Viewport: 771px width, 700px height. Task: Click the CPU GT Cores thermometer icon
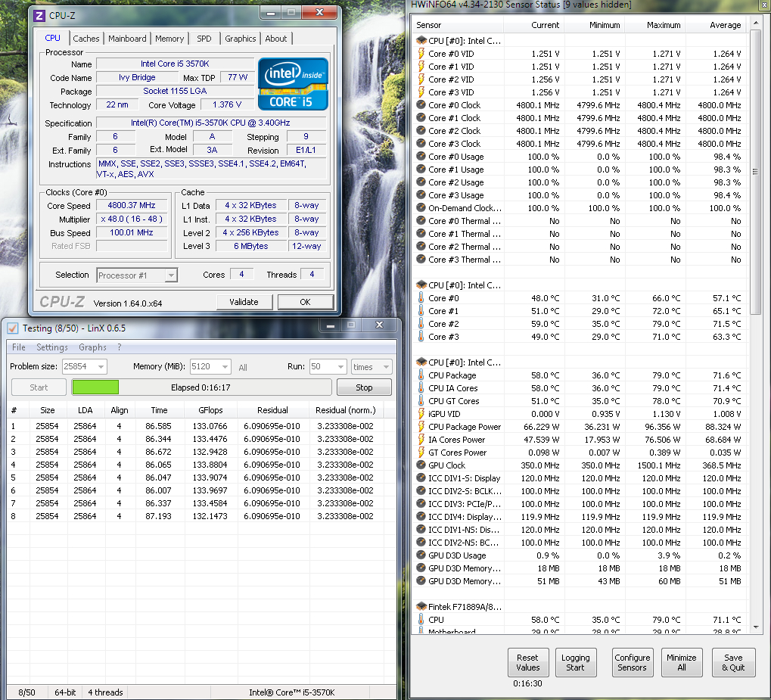pyautogui.click(x=421, y=400)
